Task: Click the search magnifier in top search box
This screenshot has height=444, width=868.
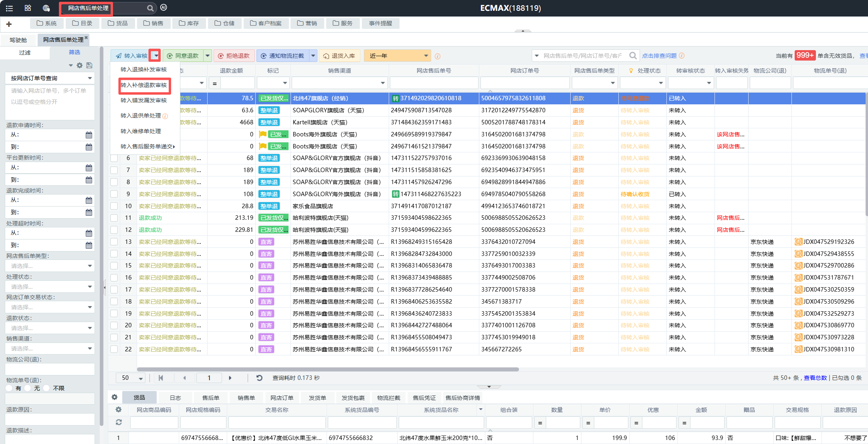Action: point(150,8)
